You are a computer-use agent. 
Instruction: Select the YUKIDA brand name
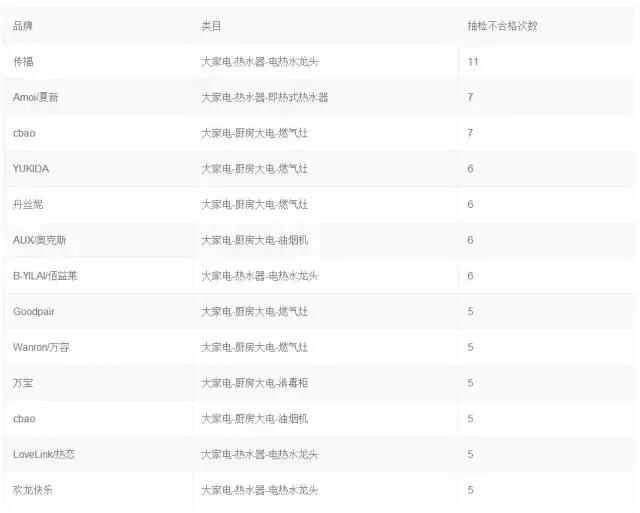[x=31, y=169]
